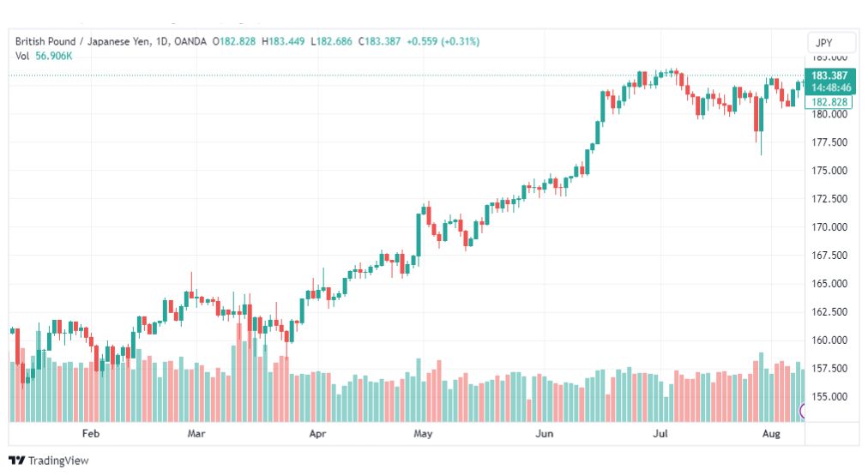Select Jul on the time axis
Viewport: 868px width, 476px height.
660,433
